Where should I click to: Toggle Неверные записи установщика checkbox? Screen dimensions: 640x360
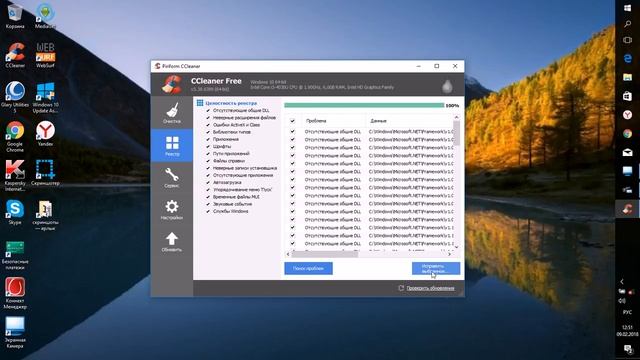point(208,168)
